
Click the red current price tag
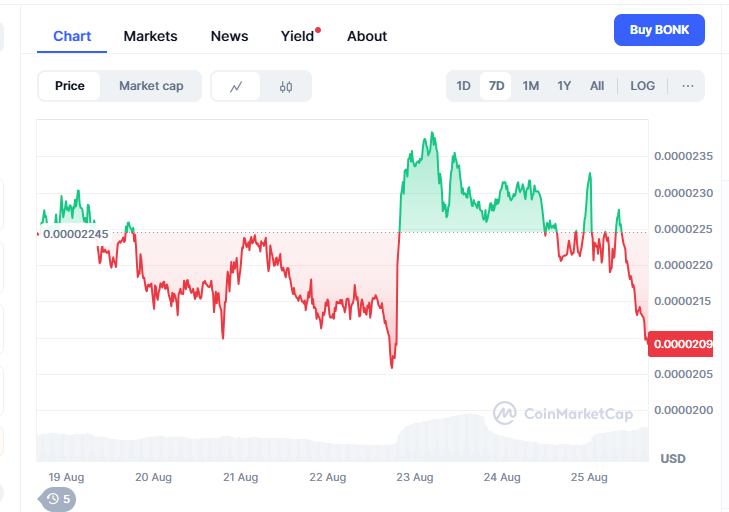coord(681,344)
